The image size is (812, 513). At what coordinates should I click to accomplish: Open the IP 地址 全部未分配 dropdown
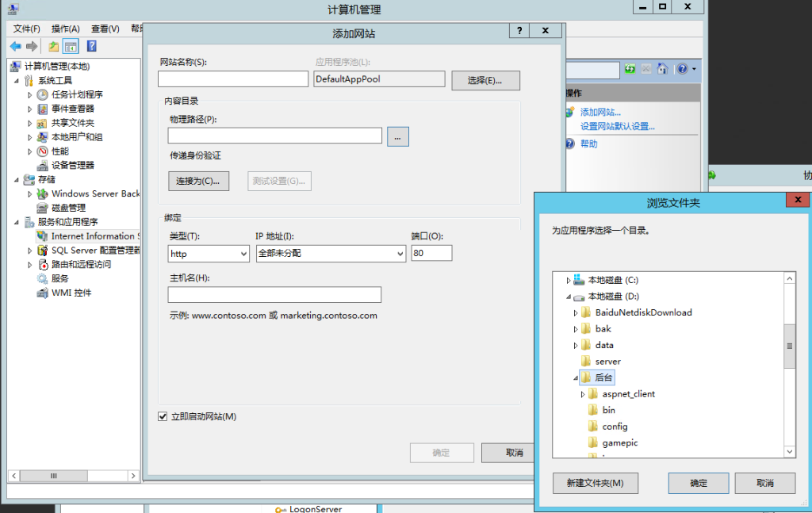pos(331,254)
